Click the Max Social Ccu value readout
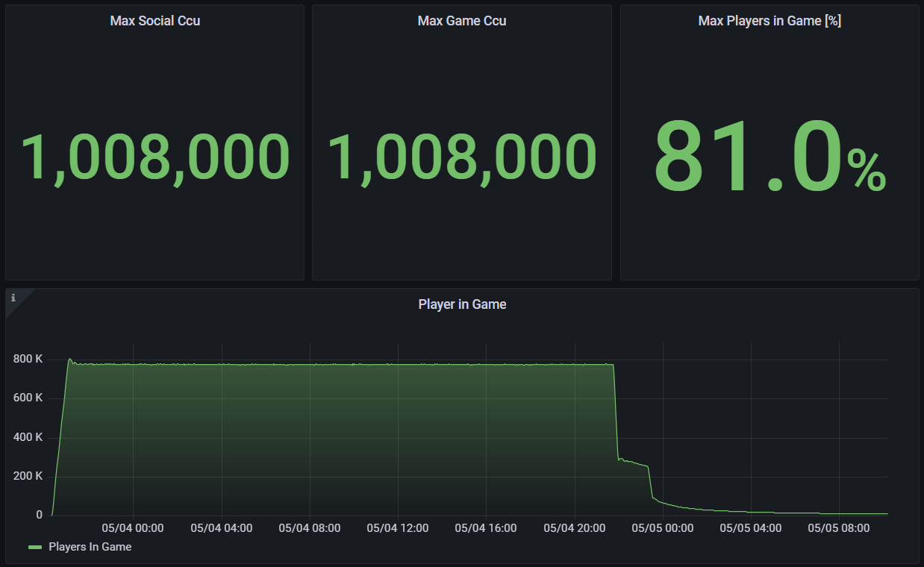 pyautogui.click(x=154, y=155)
